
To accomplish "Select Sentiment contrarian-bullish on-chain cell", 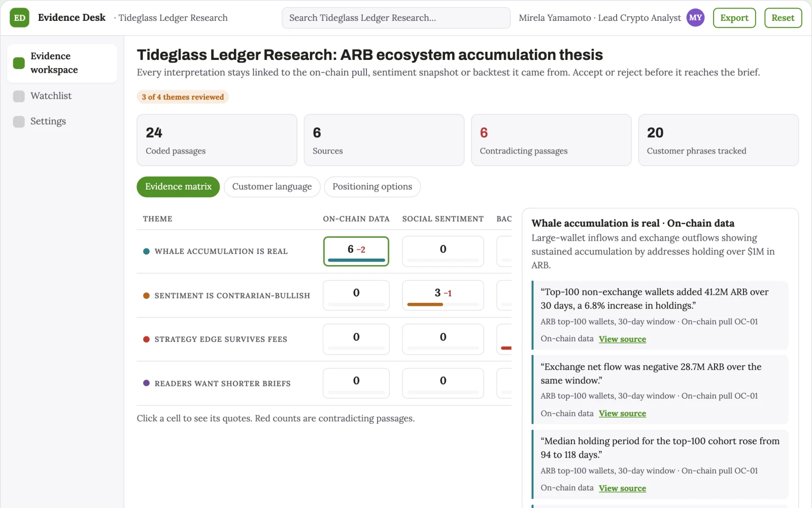I will (356, 295).
